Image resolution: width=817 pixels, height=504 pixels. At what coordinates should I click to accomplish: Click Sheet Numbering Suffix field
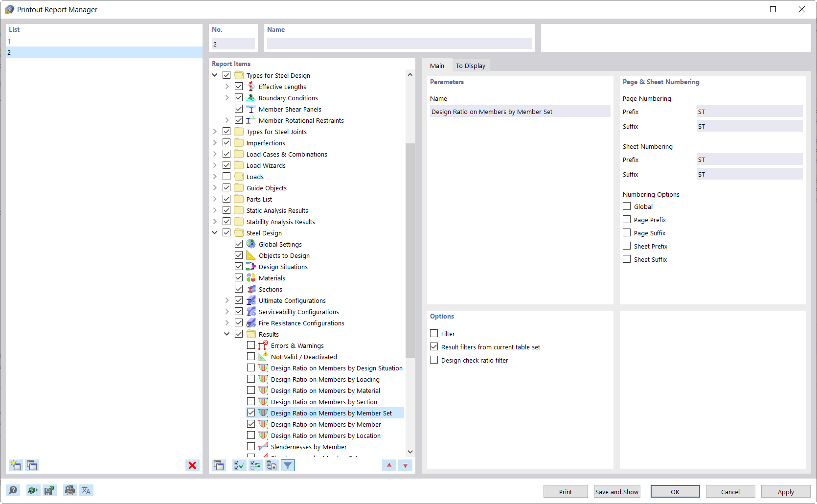pyautogui.click(x=749, y=174)
